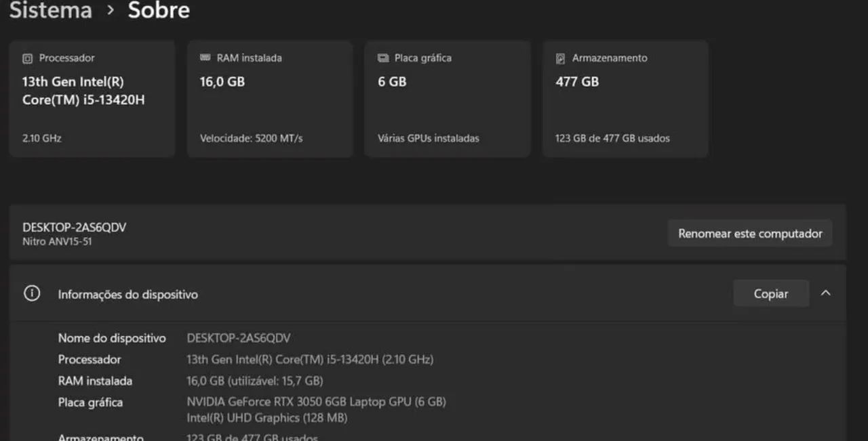Open the Placa gráfica summary card
868x441 pixels.
[x=448, y=99]
